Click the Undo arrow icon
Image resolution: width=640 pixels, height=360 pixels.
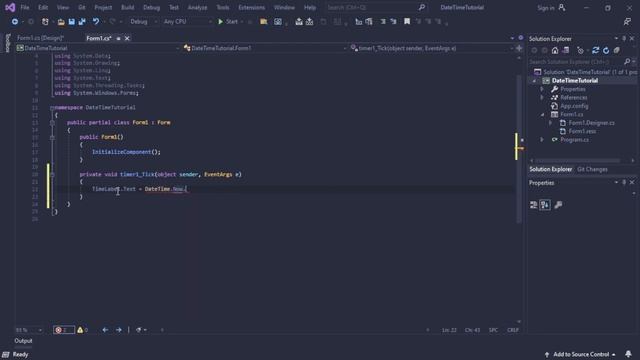pos(96,22)
